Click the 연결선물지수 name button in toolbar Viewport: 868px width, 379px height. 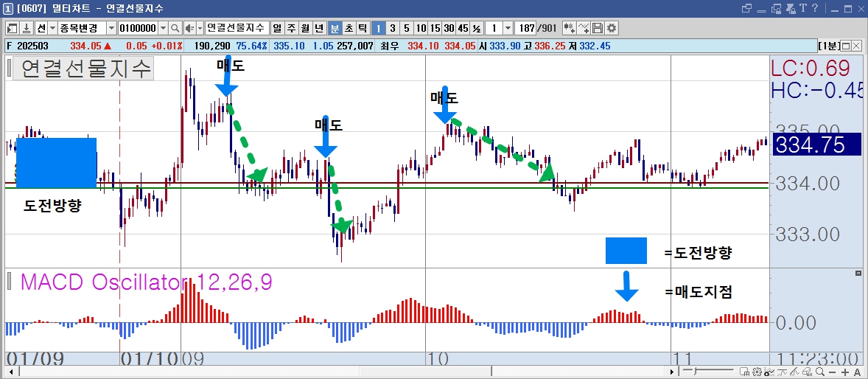[237, 28]
